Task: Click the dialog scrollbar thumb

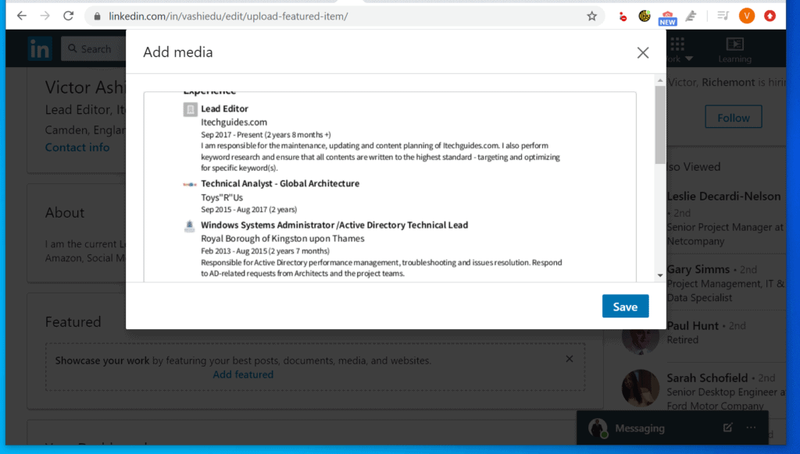Action: [x=660, y=124]
